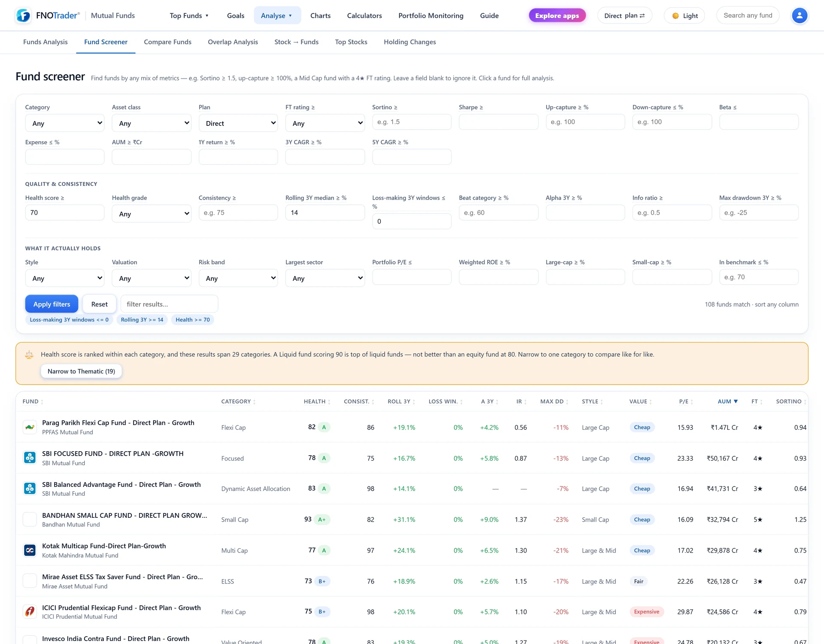The image size is (824, 644).
Task: Open the Health grade dropdown
Action: 151,214
